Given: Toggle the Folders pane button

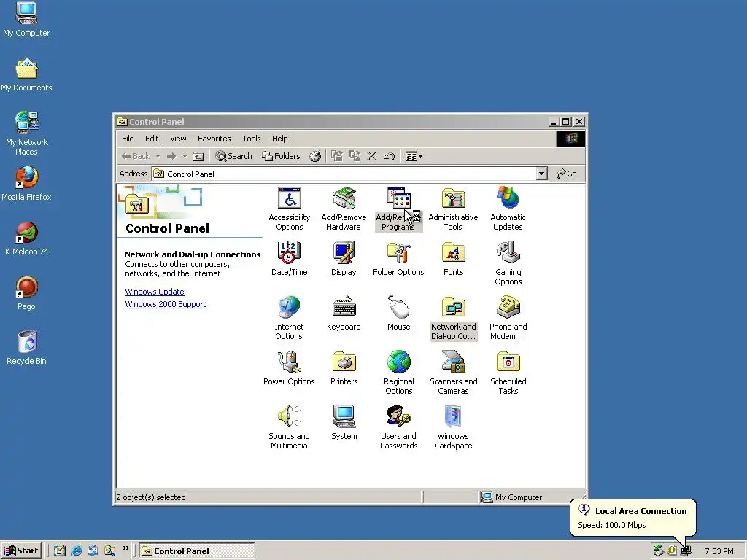Looking at the screenshot, I should point(281,156).
